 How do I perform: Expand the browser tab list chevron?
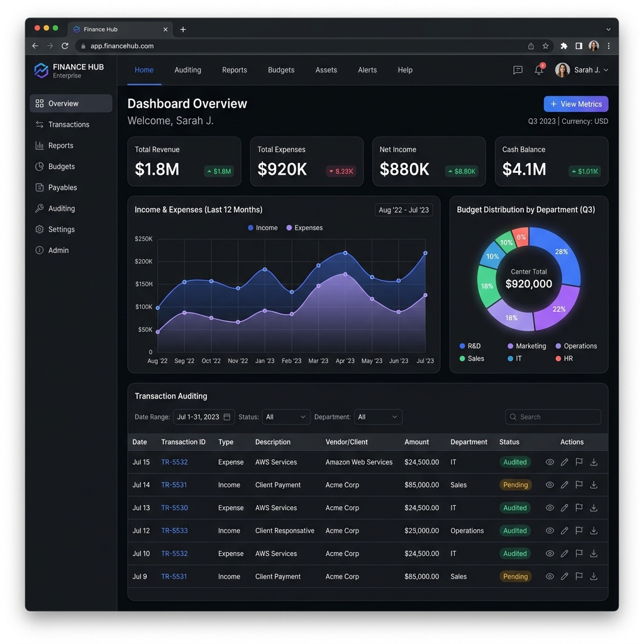pos(608,30)
